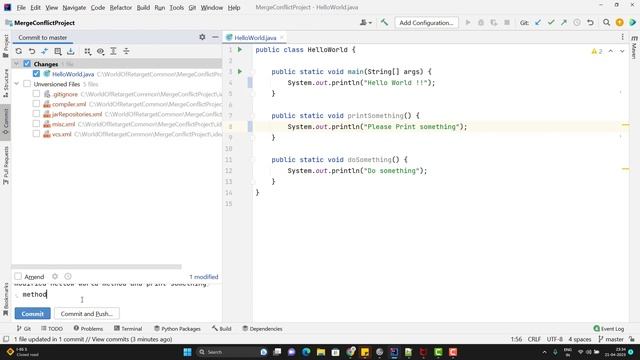Go to previous highlighted error arrow
The height and width of the screenshot is (360, 640).
point(611,51)
